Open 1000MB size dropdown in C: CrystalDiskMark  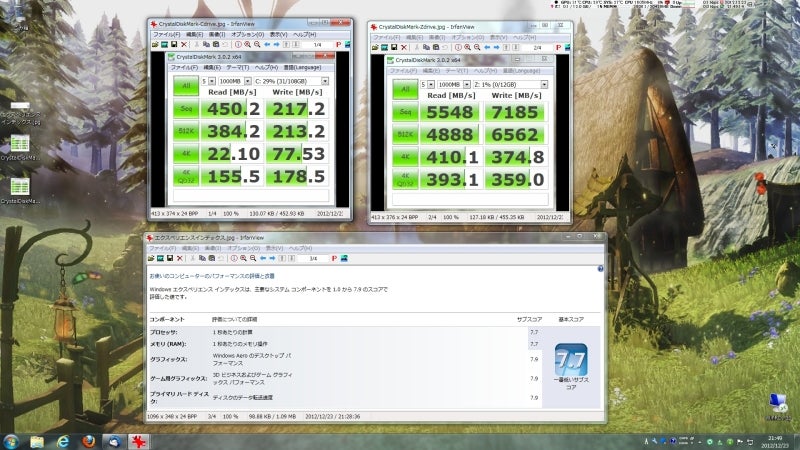(247, 81)
